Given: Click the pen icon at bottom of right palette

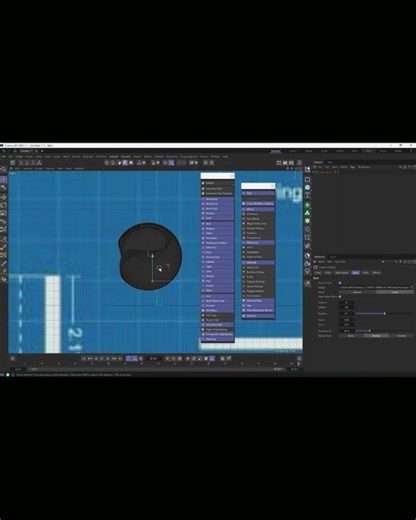Looking at the screenshot, I should (307, 283).
